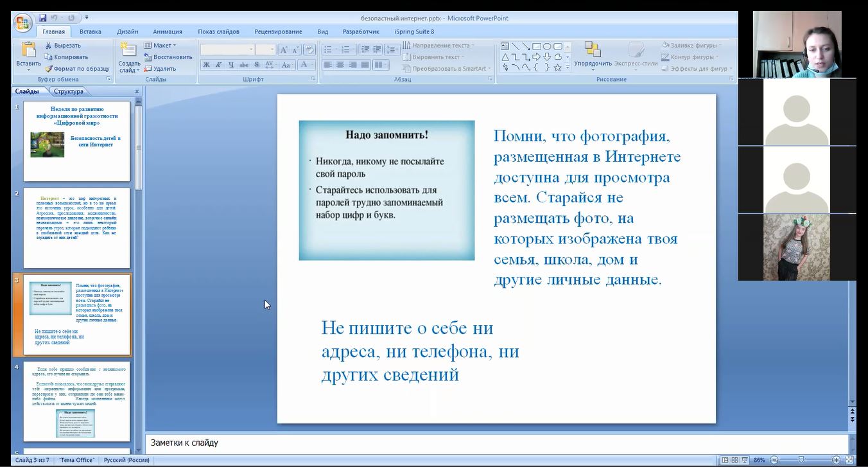Select the five-point star shape in shapes gallery
868x467 pixels.
[557, 67]
